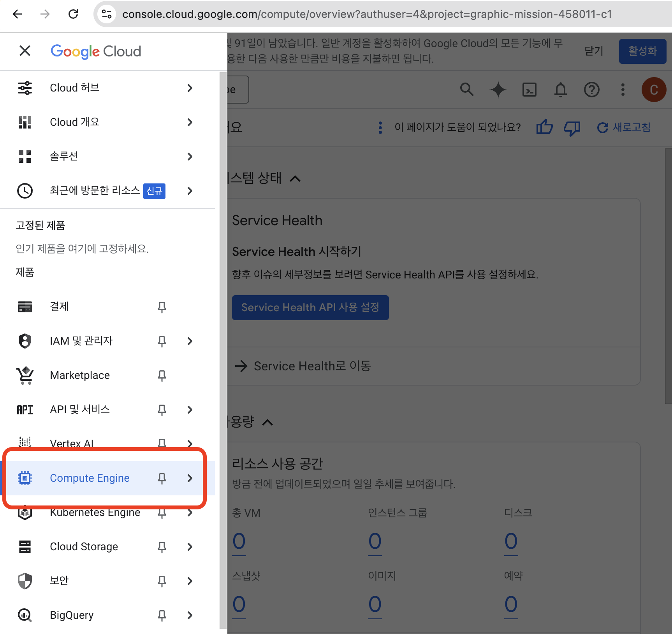Expand the Cloud 허브 submenu chevron

190,88
